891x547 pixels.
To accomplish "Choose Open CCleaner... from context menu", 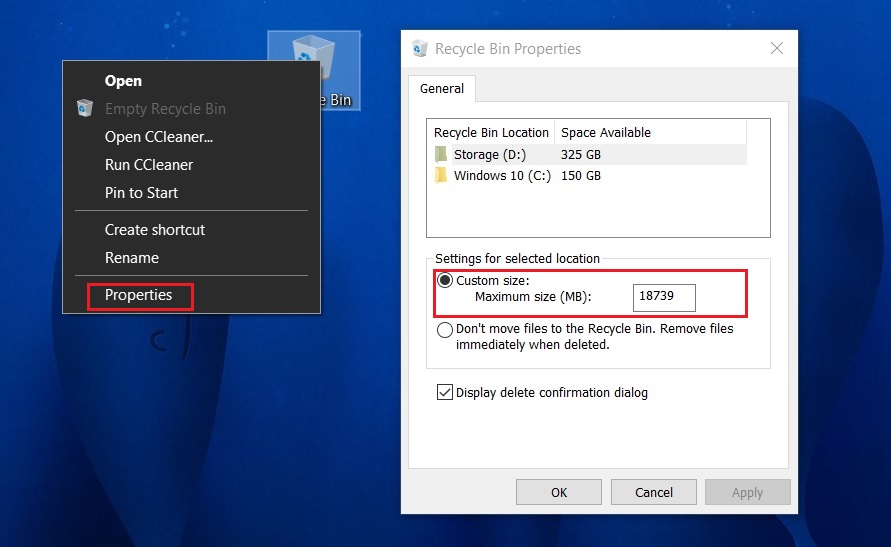I will pyautogui.click(x=191, y=137).
